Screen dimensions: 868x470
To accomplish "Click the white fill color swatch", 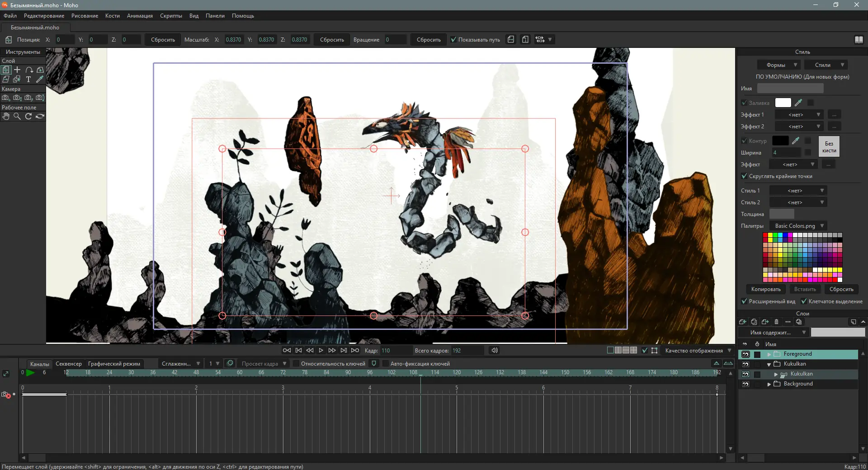I will 783,103.
